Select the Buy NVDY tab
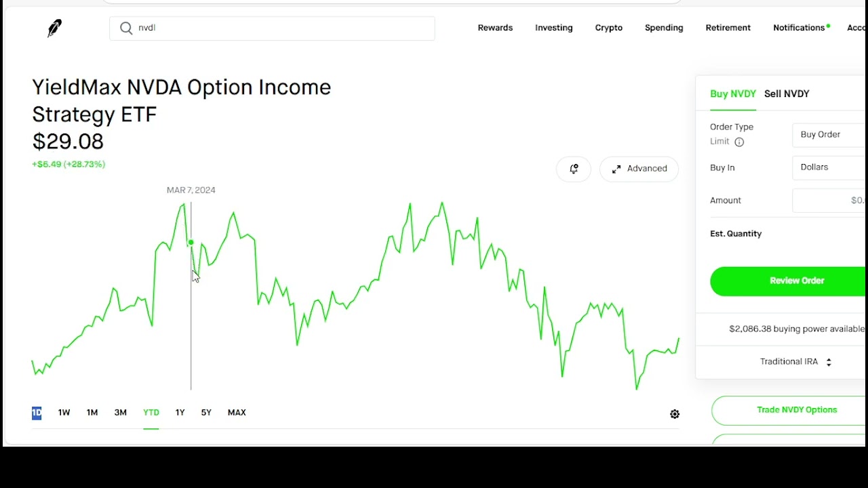This screenshot has height=488, width=868. (x=732, y=94)
